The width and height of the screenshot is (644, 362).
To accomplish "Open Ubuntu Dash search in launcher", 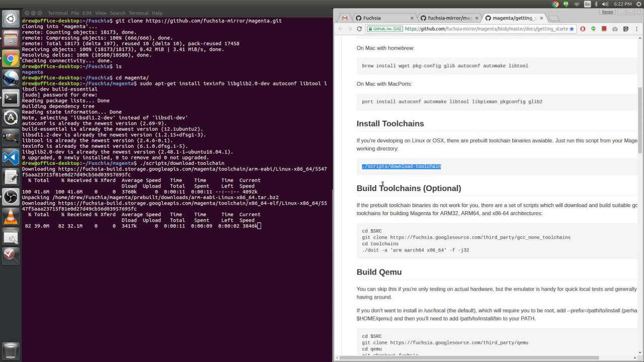I will (x=11, y=20).
